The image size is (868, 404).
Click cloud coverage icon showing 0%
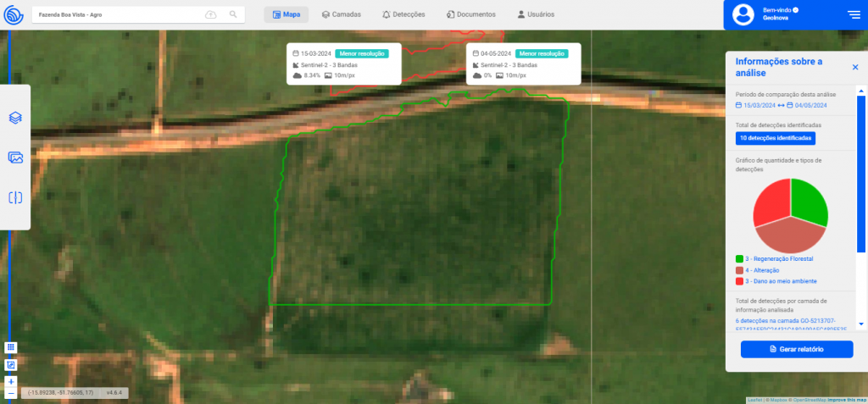(476, 75)
